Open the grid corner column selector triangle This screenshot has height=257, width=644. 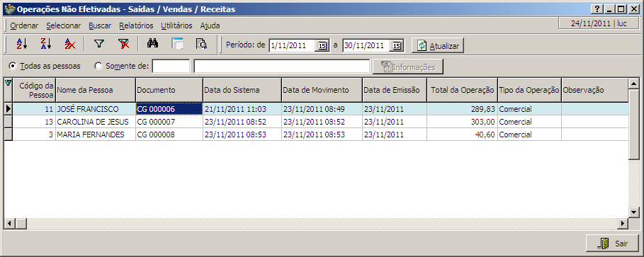[9, 84]
